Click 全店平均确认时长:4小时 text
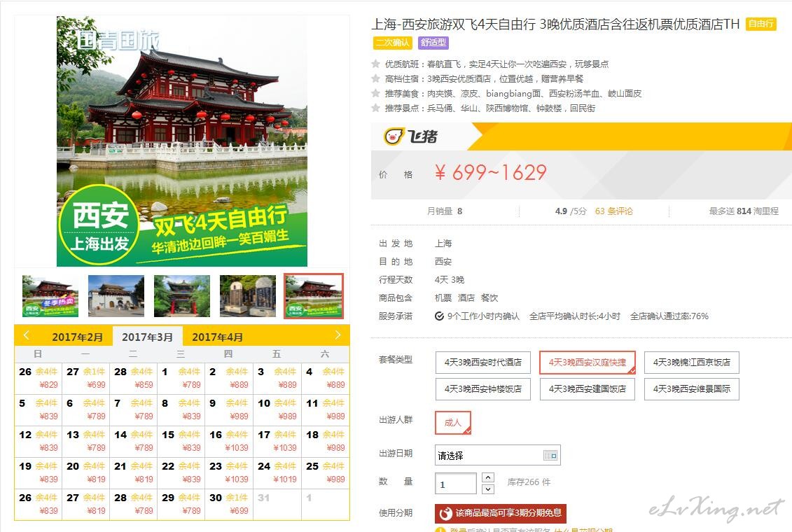792x532 pixels. click(x=574, y=316)
